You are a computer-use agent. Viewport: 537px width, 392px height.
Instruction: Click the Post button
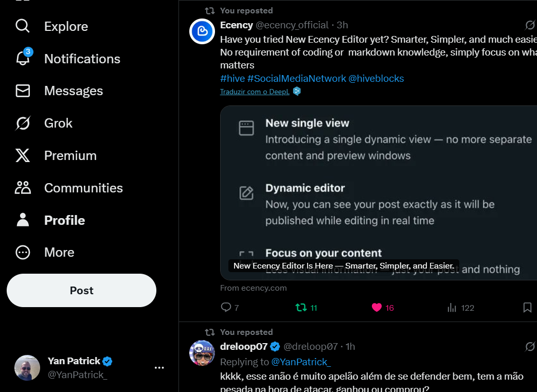tap(81, 290)
